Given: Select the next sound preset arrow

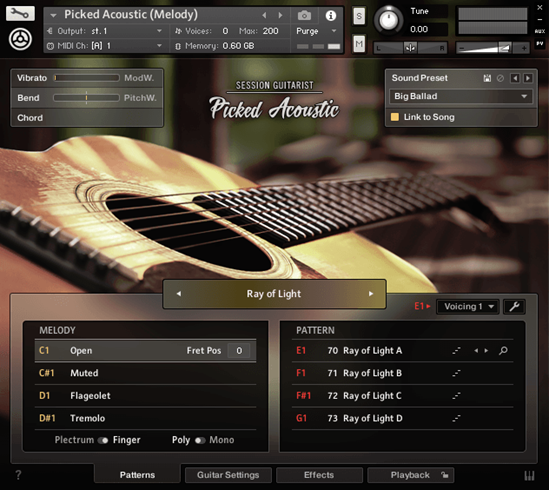Looking at the screenshot, I should 528,78.
